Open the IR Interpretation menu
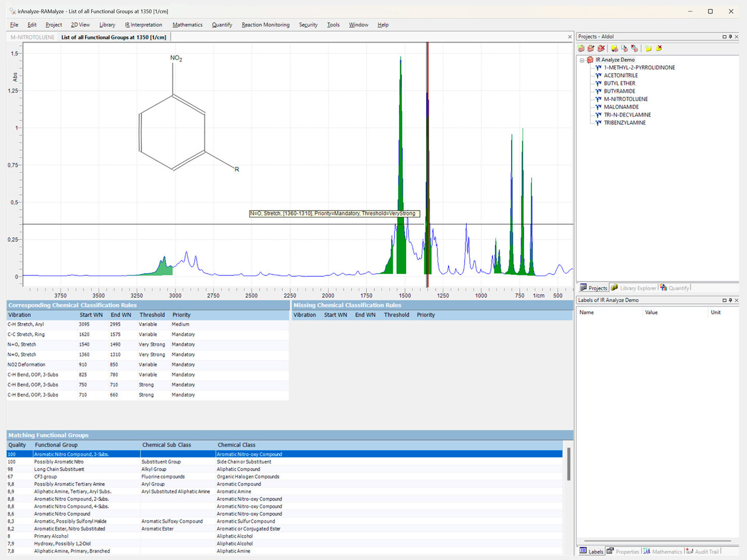Screen dimensions: 747x560 point(143,25)
